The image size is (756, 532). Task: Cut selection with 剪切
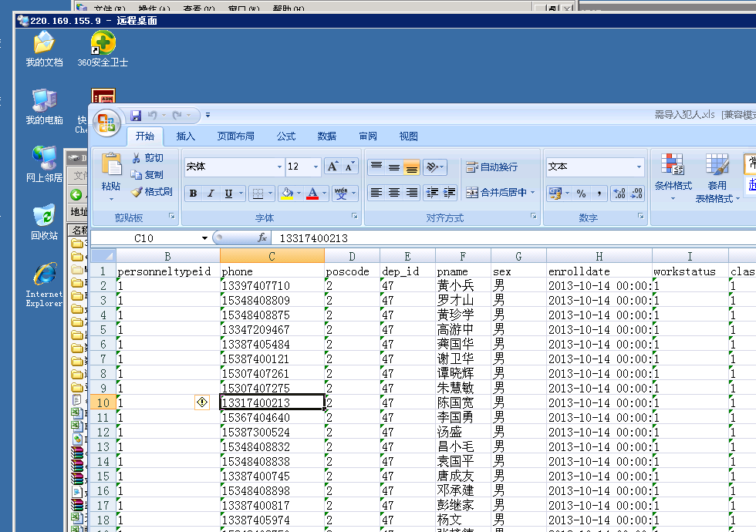pyautogui.click(x=147, y=158)
